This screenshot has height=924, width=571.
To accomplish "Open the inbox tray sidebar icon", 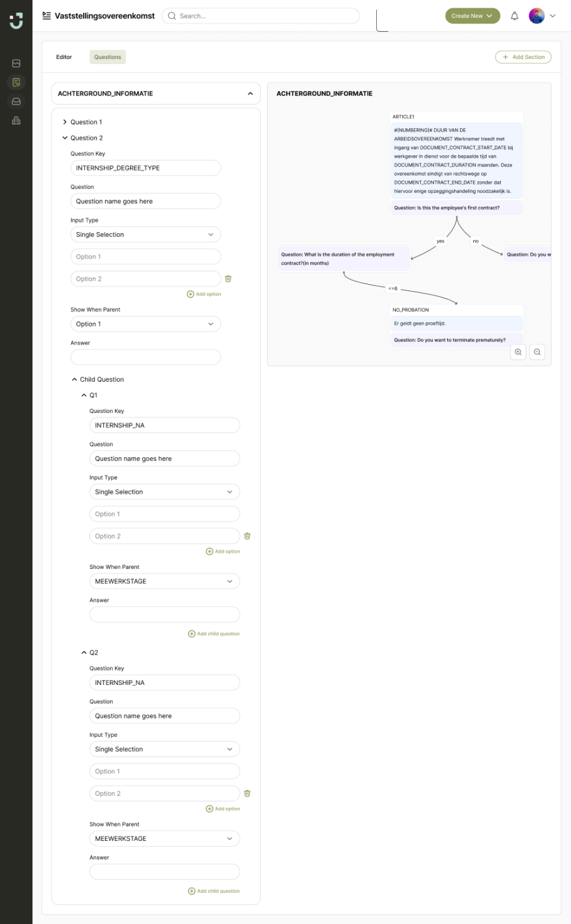I will 16,101.
